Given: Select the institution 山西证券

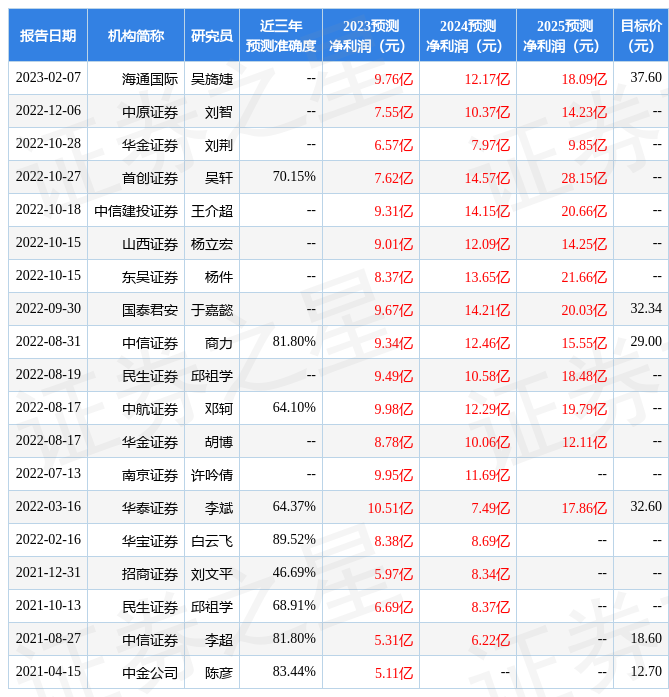Looking at the screenshot, I should (150, 244).
